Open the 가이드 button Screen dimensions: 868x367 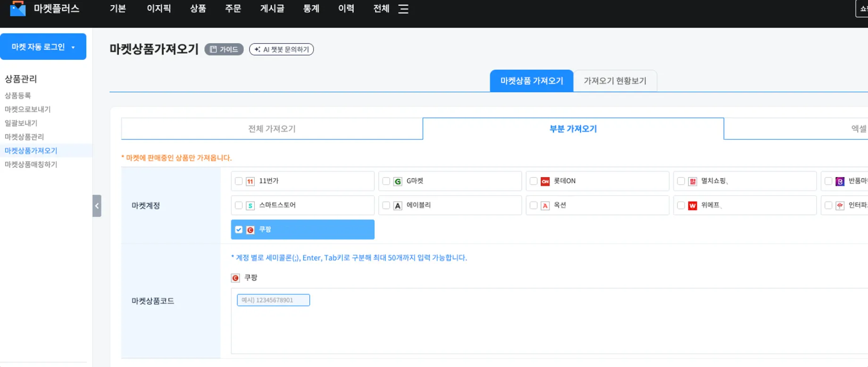pyautogui.click(x=224, y=49)
